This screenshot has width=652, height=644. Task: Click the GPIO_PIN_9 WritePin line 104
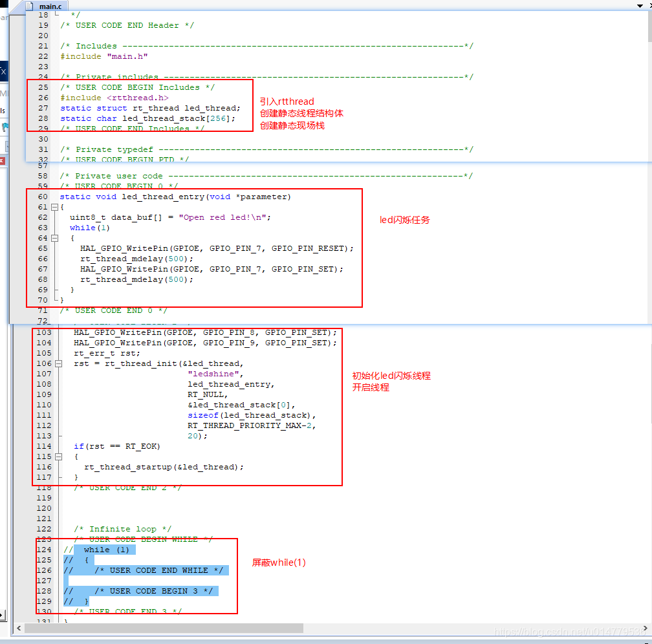pyautogui.click(x=205, y=343)
